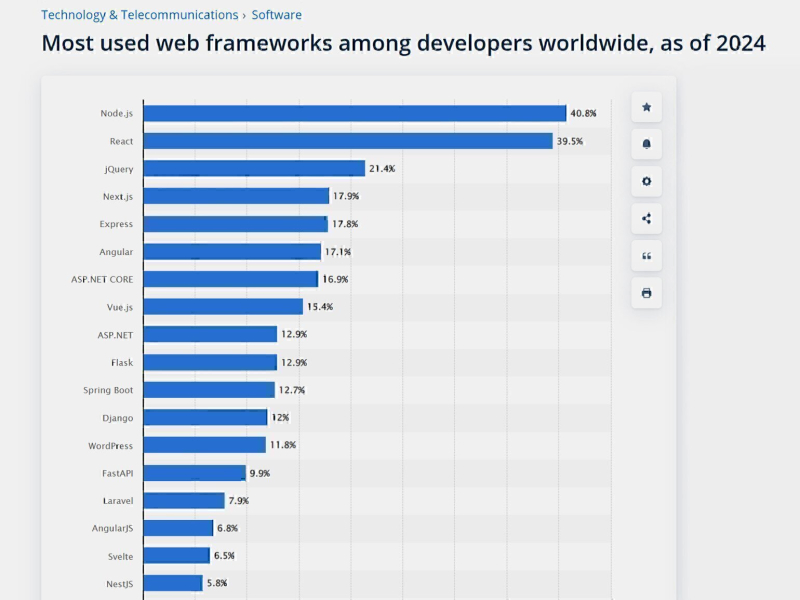Select the "17.8%" value for Express
Image resolution: width=800 pixels, height=600 pixels.
[x=345, y=224]
